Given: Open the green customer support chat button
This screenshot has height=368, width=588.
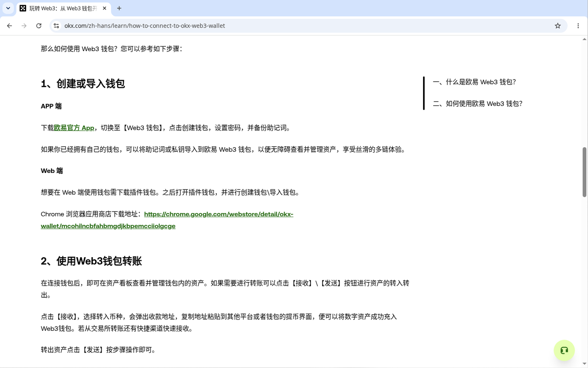Looking at the screenshot, I should (564, 351).
